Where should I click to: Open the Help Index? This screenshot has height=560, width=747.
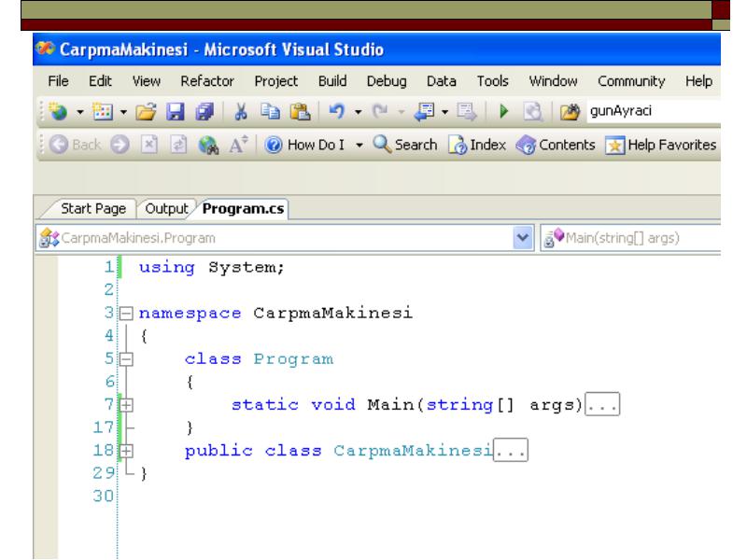[476, 145]
